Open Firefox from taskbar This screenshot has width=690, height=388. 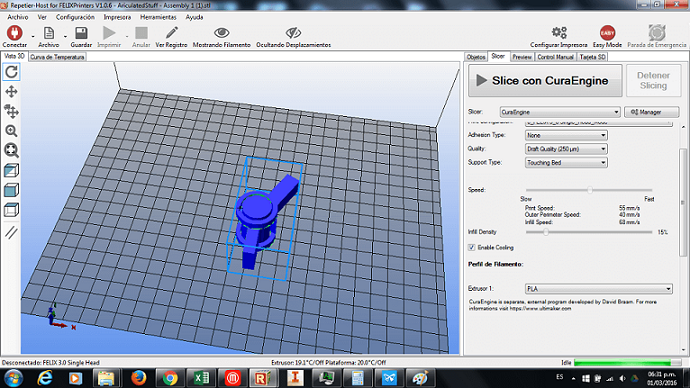138,378
